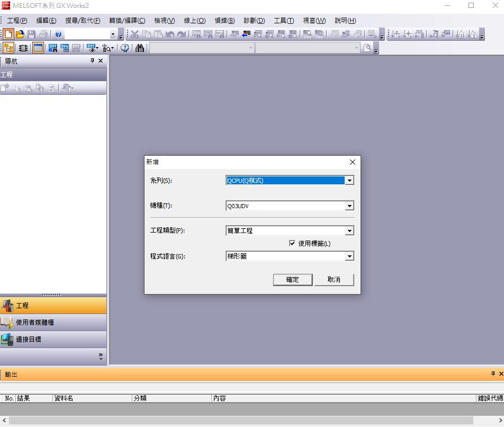Screen dimensions: 504x427
Task: Click the Read from PLC icon
Action: click(x=246, y=34)
